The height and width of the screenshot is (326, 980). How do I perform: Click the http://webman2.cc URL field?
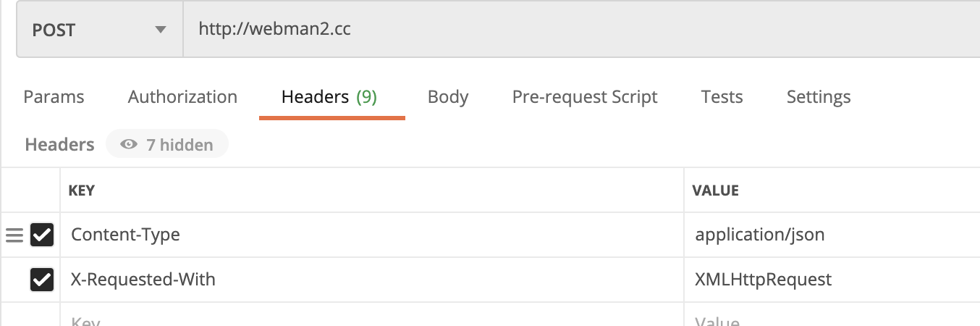(x=581, y=30)
